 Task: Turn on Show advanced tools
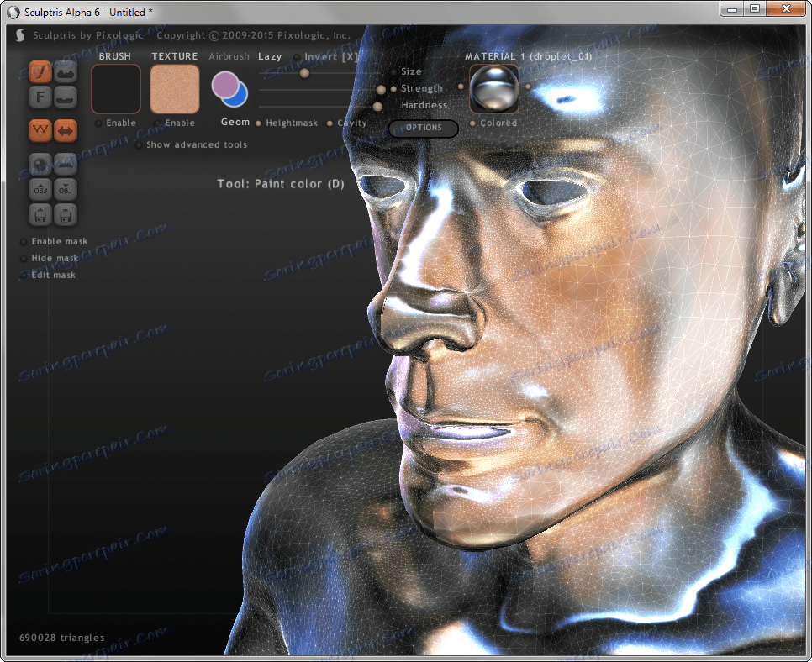(x=140, y=145)
